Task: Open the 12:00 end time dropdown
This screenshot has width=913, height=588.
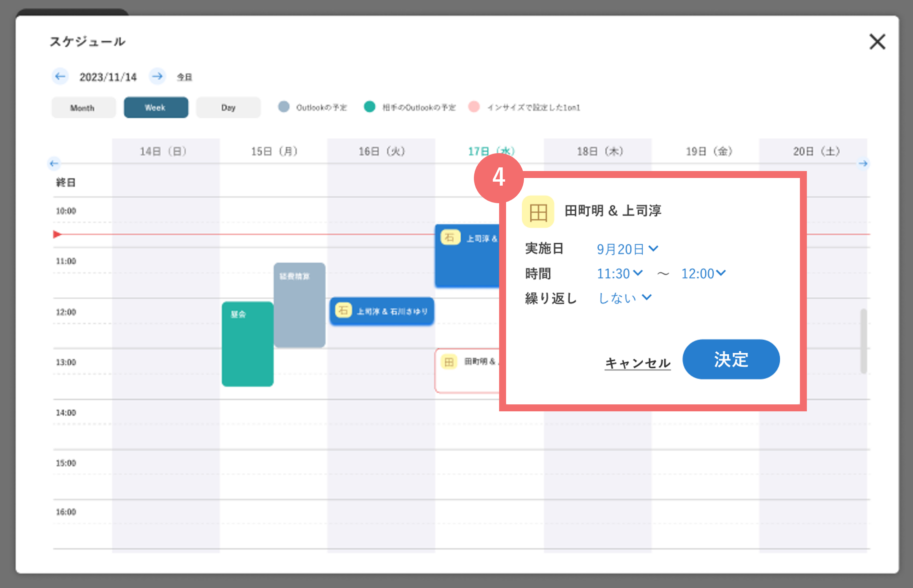Action: [704, 273]
